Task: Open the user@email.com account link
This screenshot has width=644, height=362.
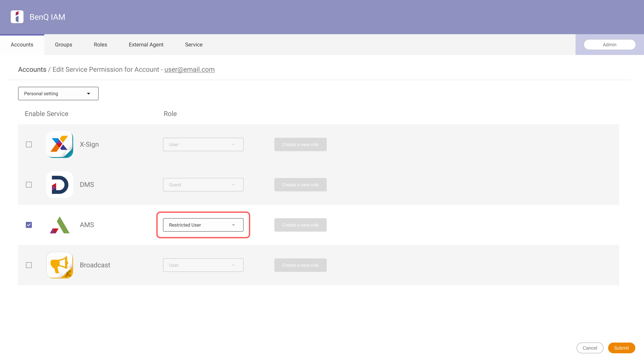Action: pos(189,69)
